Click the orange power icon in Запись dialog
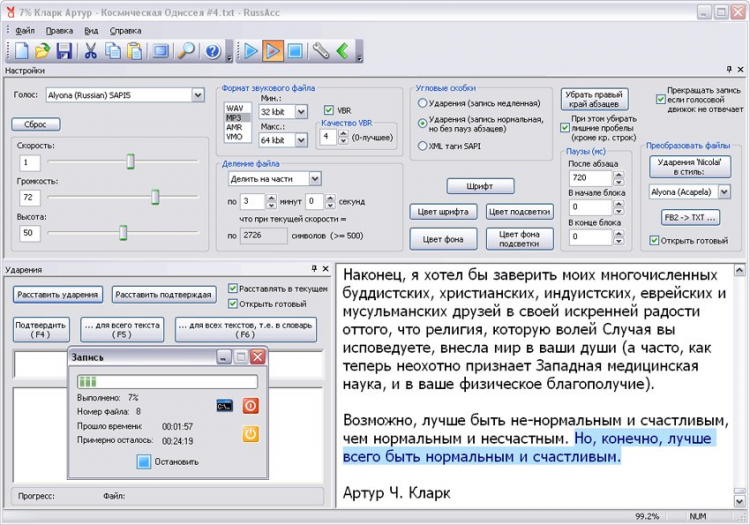 pyautogui.click(x=250, y=434)
